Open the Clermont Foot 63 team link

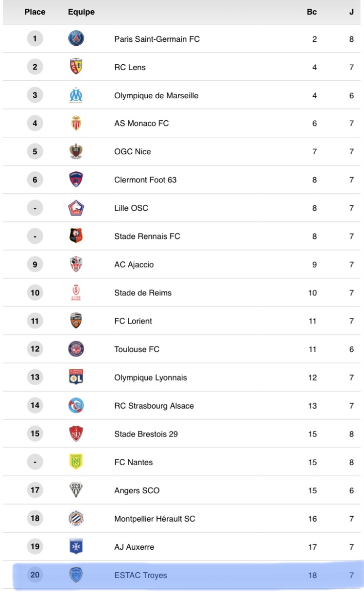pyautogui.click(x=145, y=180)
